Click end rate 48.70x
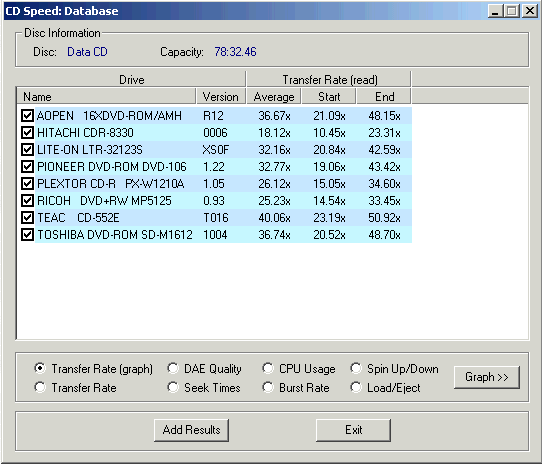542x464 pixels. [x=384, y=234]
